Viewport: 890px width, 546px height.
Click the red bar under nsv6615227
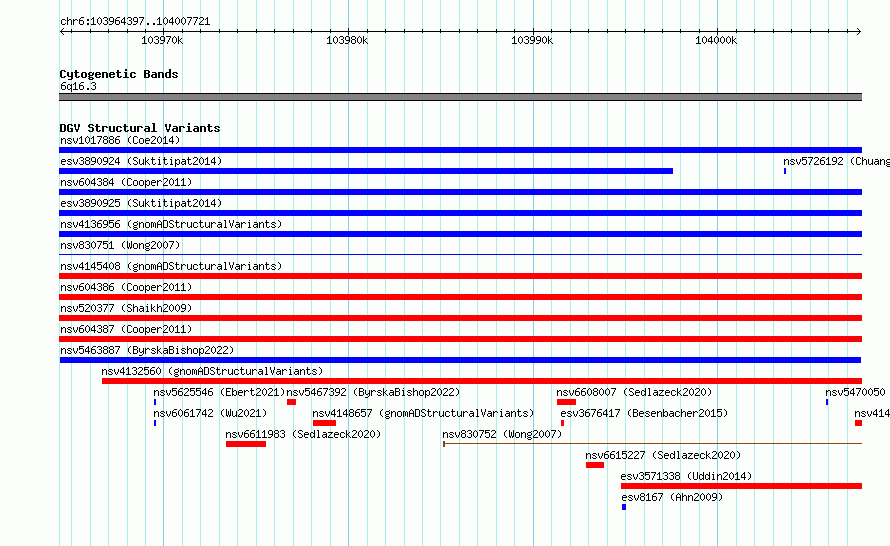(x=595, y=465)
